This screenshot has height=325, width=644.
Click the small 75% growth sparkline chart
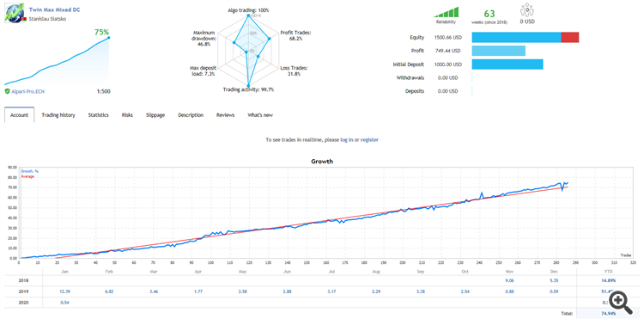click(x=57, y=60)
